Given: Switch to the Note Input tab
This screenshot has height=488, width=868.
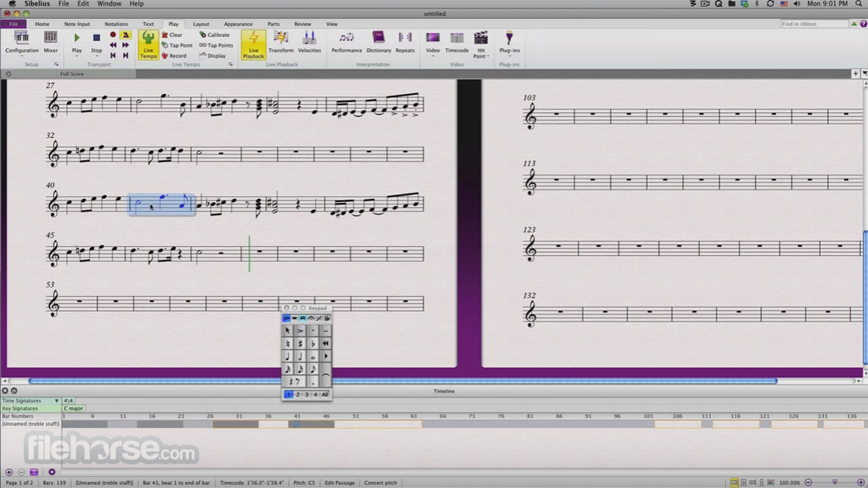Looking at the screenshot, I should 77,24.
